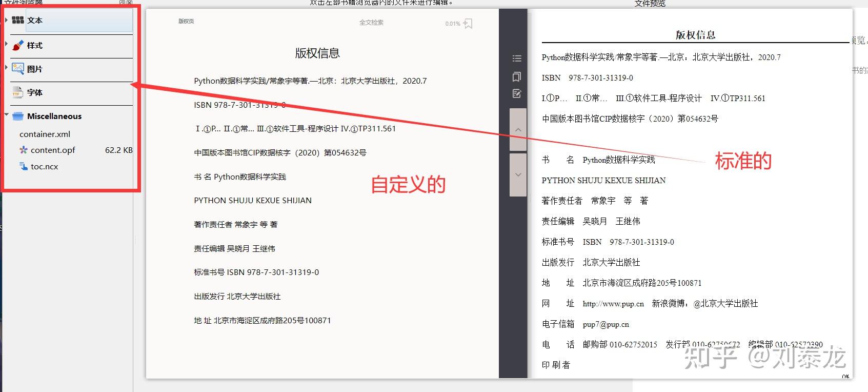Select the content.opf file

(53, 150)
